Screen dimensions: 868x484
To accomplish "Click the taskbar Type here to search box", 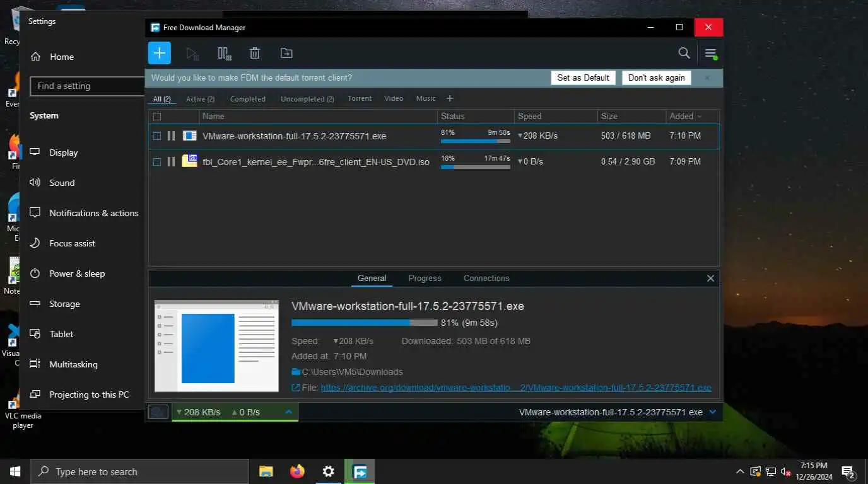I will [139, 471].
